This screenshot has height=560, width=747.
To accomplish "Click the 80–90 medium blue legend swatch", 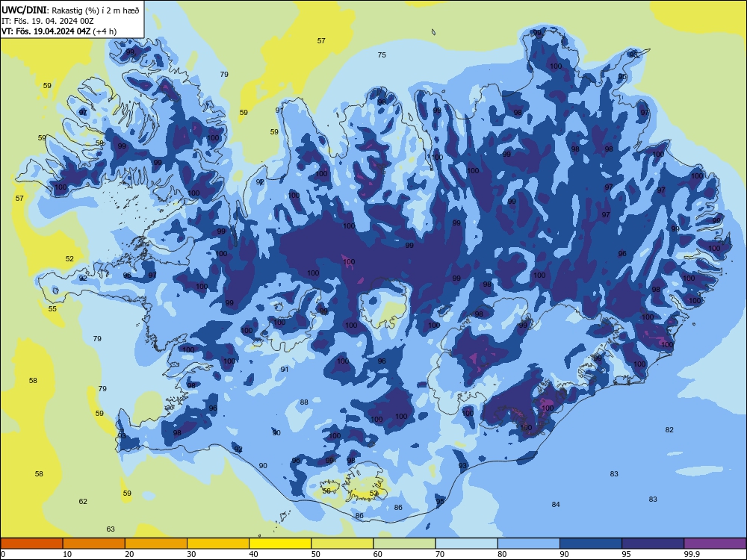I will pos(529,544).
